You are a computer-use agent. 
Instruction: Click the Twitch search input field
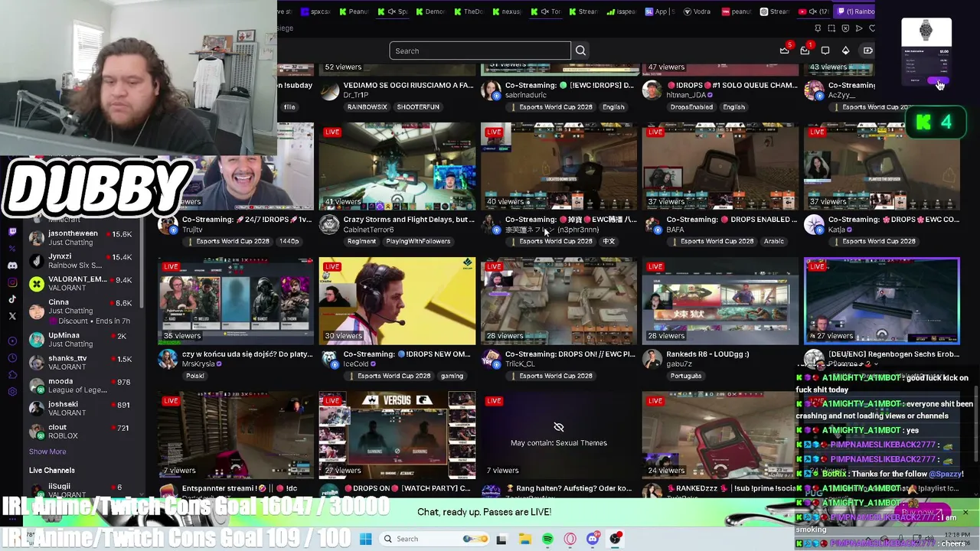click(x=480, y=51)
